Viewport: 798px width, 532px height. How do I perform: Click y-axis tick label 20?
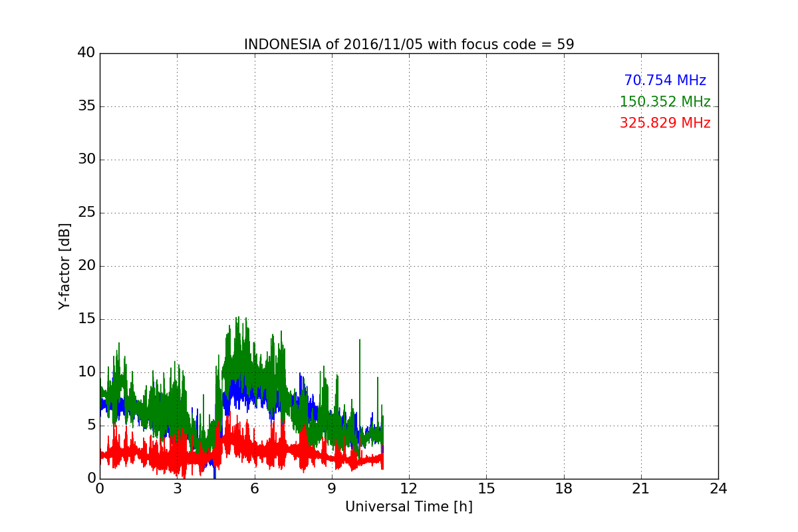(x=86, y=265)
